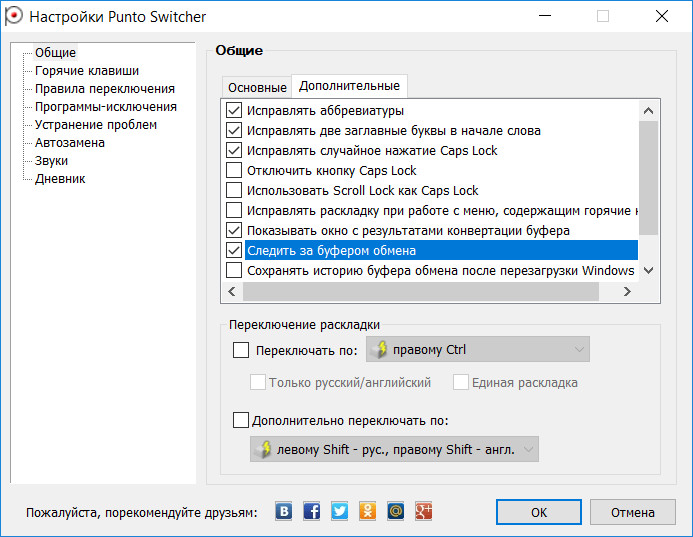Open 'Звуки' section
693x537 pixels.
[x=51, y=161]
